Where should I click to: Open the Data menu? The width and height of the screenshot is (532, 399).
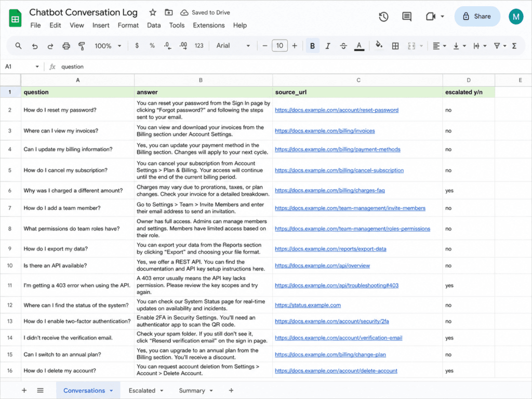pos(154,25)
